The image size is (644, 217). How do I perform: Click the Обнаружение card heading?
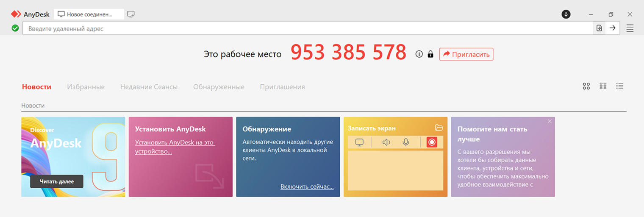267,129
